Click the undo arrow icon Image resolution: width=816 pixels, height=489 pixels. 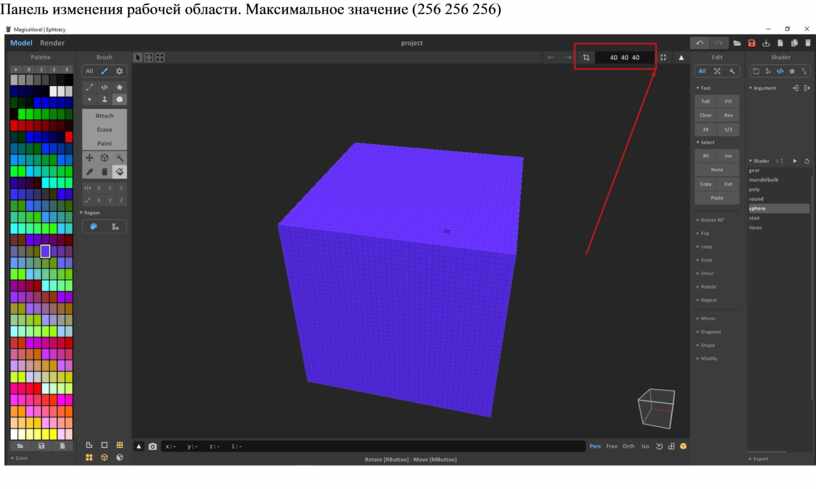[701, 43]
